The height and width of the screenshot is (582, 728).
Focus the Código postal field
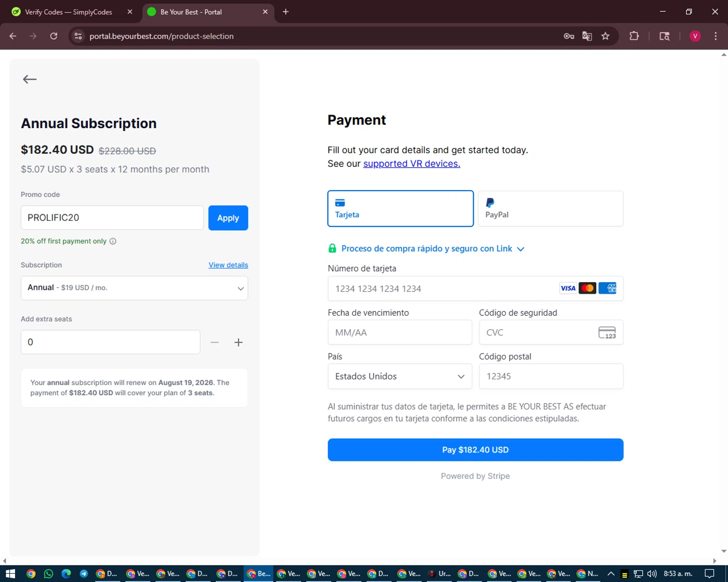tap(551, 376)
